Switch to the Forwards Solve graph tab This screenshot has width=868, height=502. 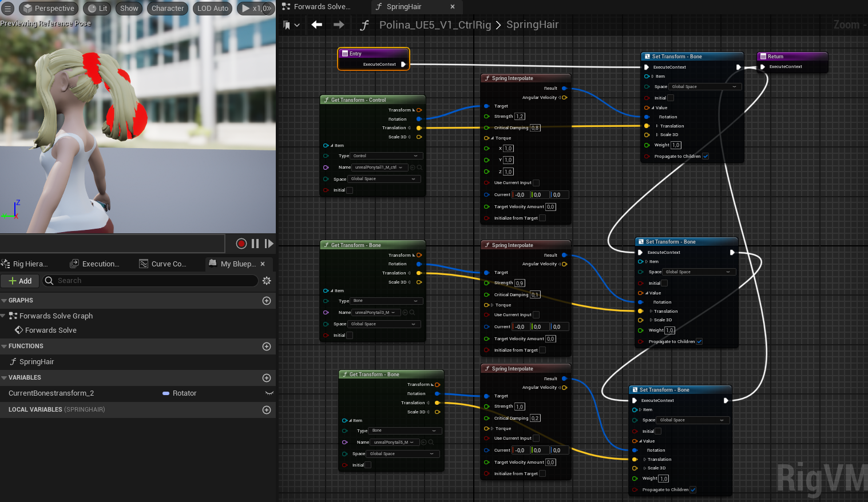pos(318,7)
